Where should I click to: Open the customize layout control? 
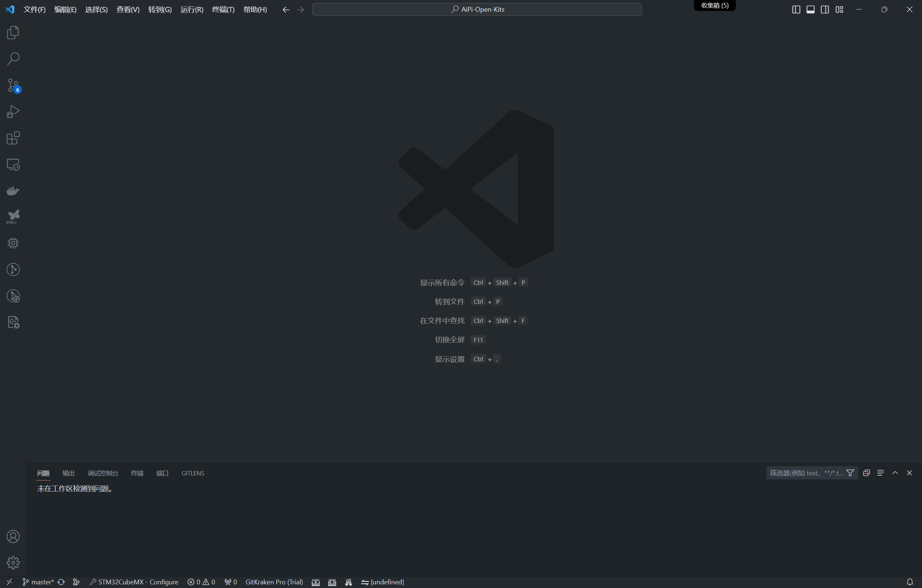(839, 10)
